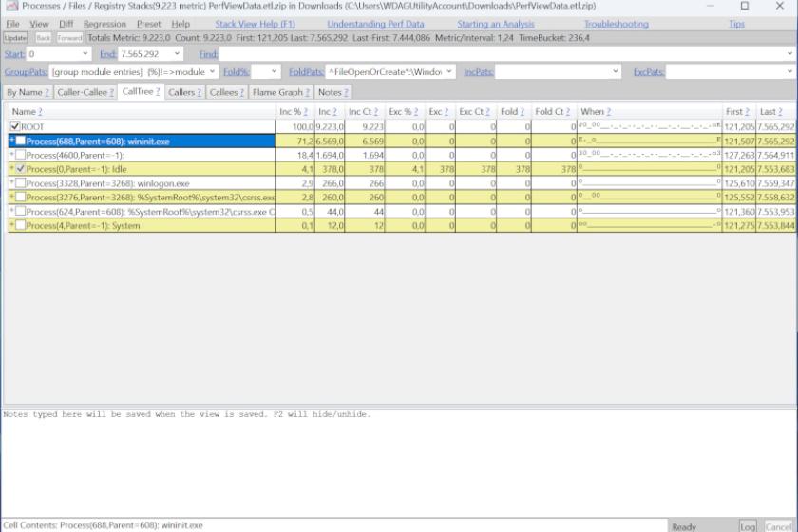Open the FoldPats dropdown
Screen dimensions: 798x532
coord(448,72)
